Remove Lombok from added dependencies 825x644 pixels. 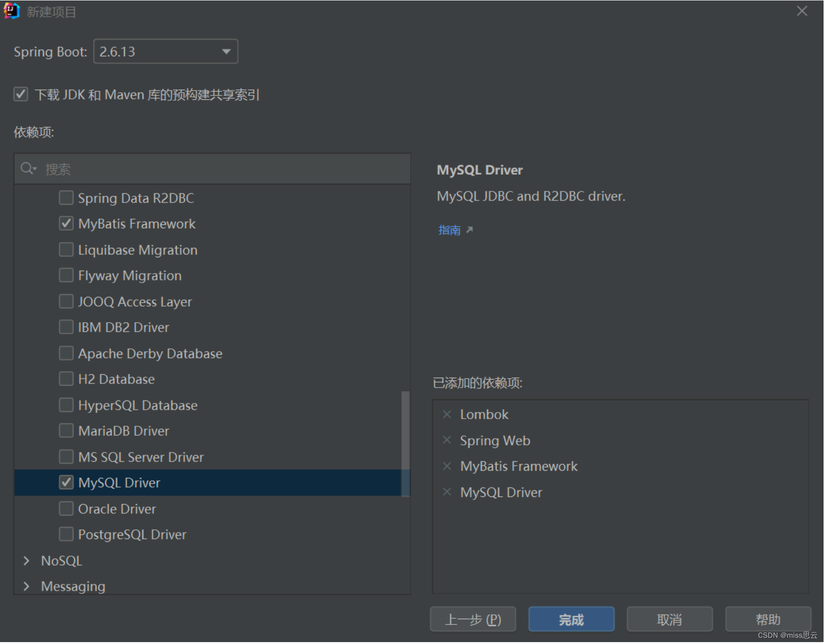click(x=447, y=414)
